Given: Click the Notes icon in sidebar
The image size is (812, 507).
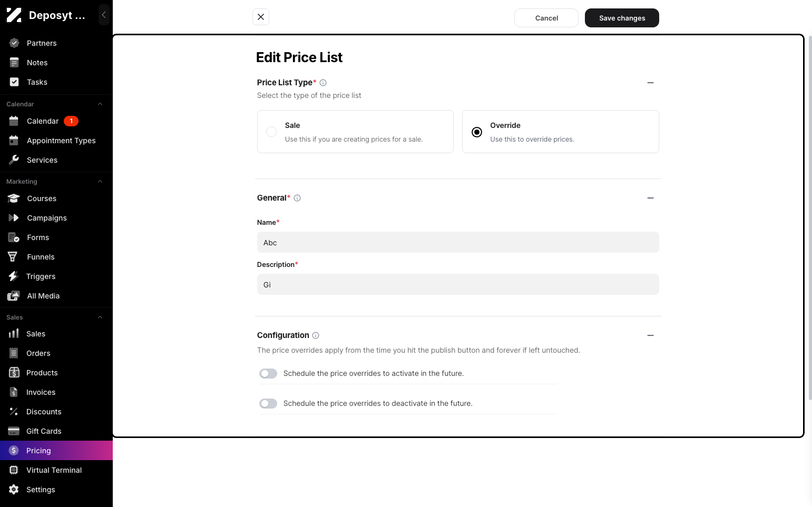Looking at the screenshot, I should [x=14, y=63].
